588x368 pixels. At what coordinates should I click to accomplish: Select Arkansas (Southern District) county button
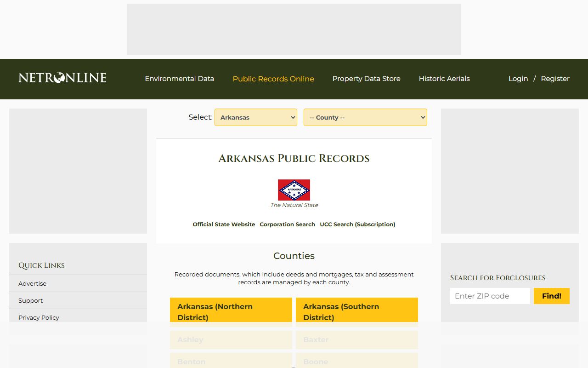tap(357, 312)
